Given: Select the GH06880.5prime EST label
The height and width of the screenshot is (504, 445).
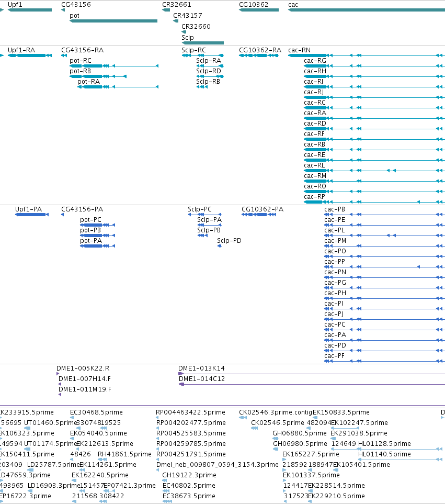Looking at the screenshot, I should [300, 433].
